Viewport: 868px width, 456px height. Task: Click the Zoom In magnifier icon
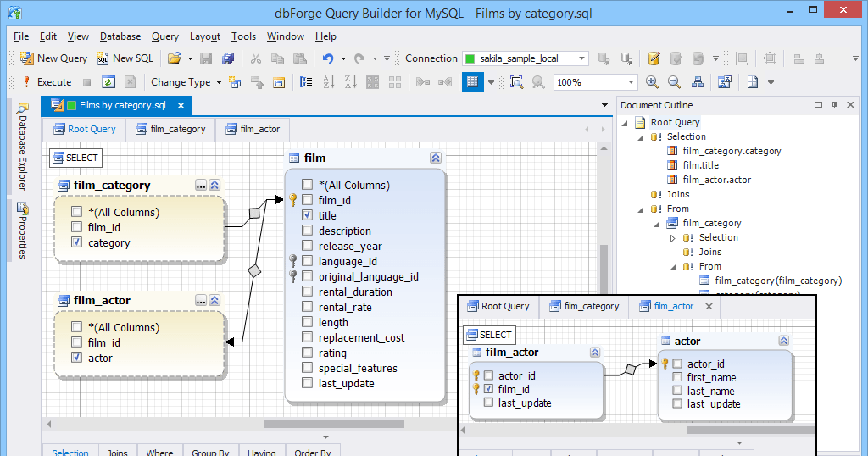coord(652,82)
